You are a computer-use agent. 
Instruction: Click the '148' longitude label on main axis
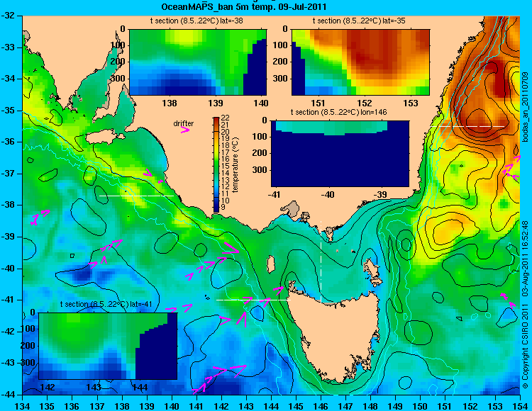pyautogui.click(x=370, y=406)
